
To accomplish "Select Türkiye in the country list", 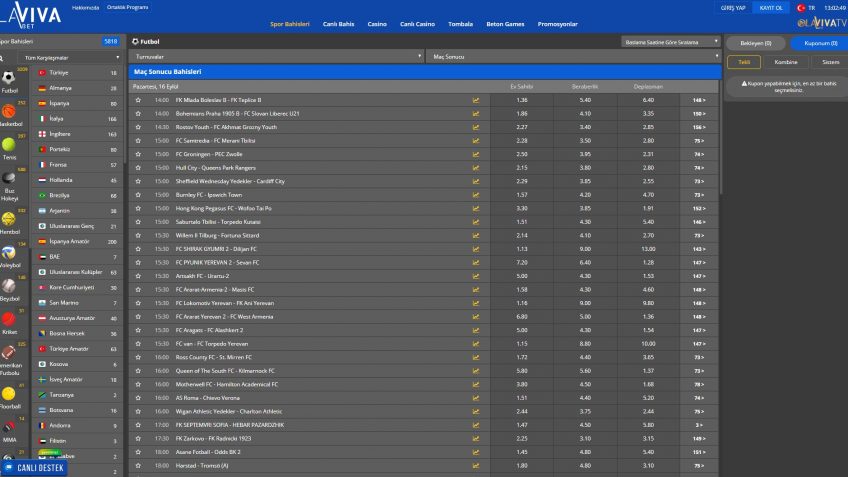I will pyautogui.click(x=77, y=72).
